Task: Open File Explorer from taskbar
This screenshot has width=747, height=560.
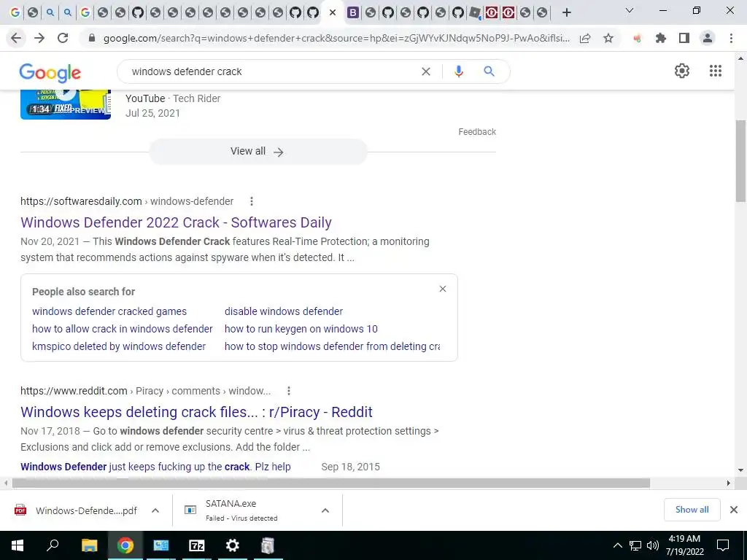Action: click(89, 545)
